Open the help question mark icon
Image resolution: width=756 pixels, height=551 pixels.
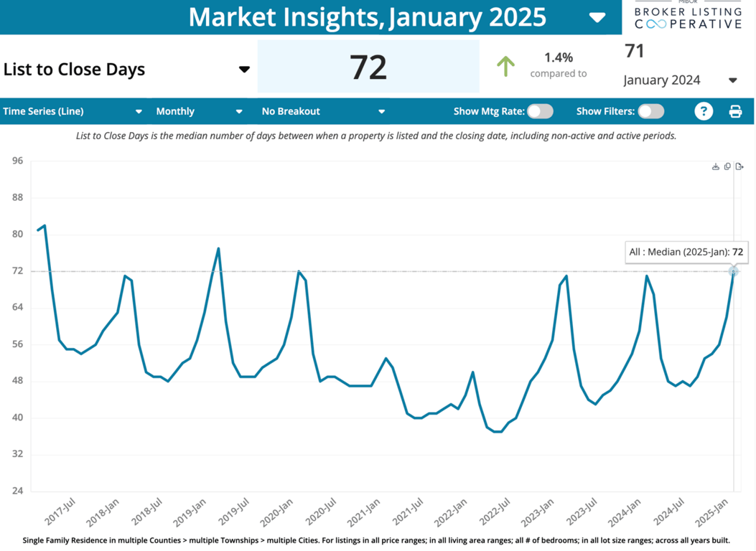coord(704,111)
